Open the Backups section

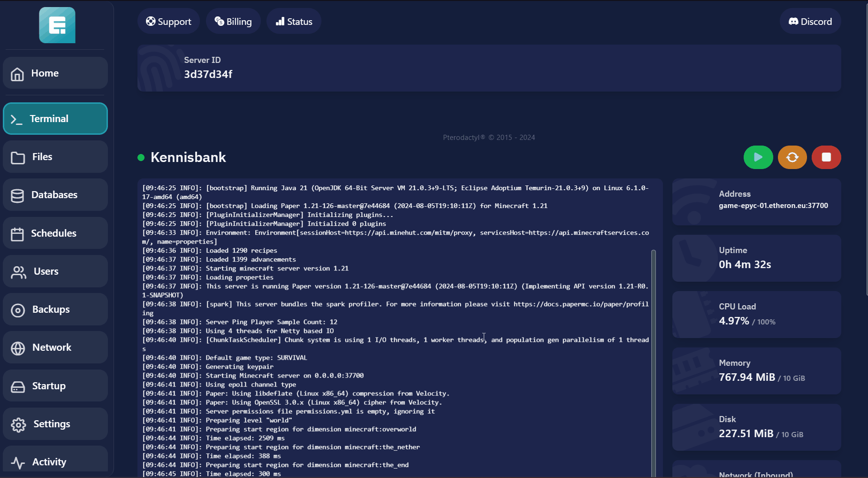tap(55, 309)
